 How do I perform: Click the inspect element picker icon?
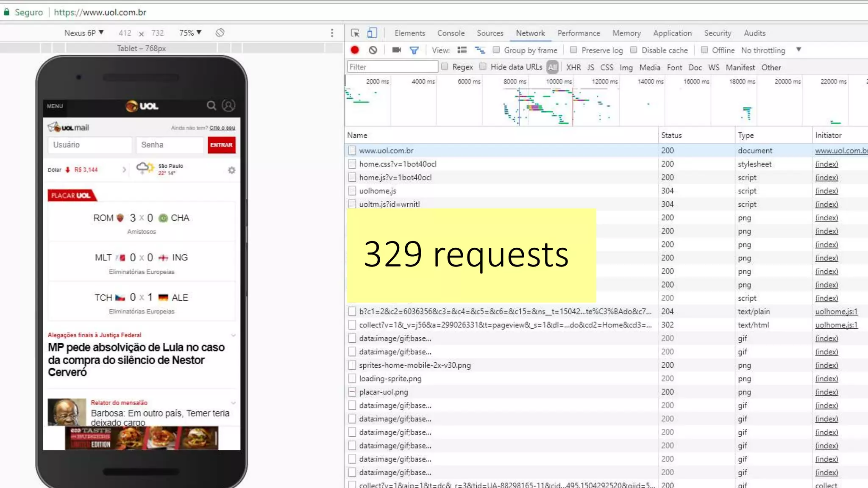tap(355, 33)
